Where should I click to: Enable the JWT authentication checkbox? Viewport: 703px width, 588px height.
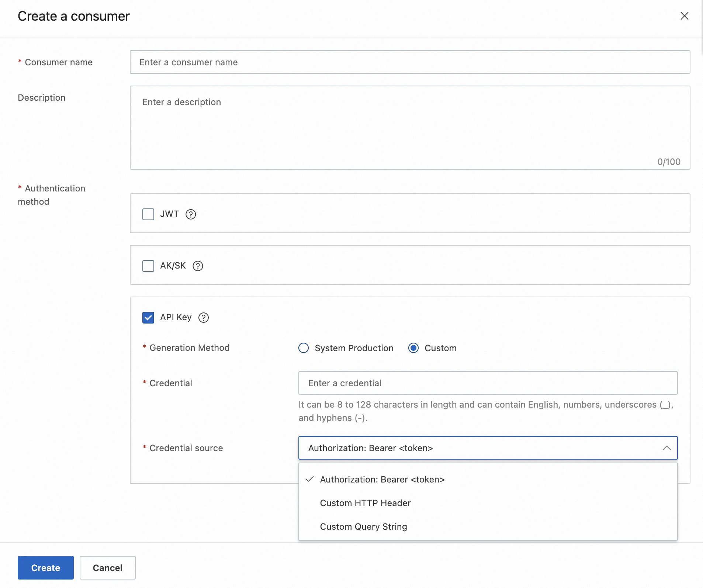pyautogui.click(x=148, y=214)
